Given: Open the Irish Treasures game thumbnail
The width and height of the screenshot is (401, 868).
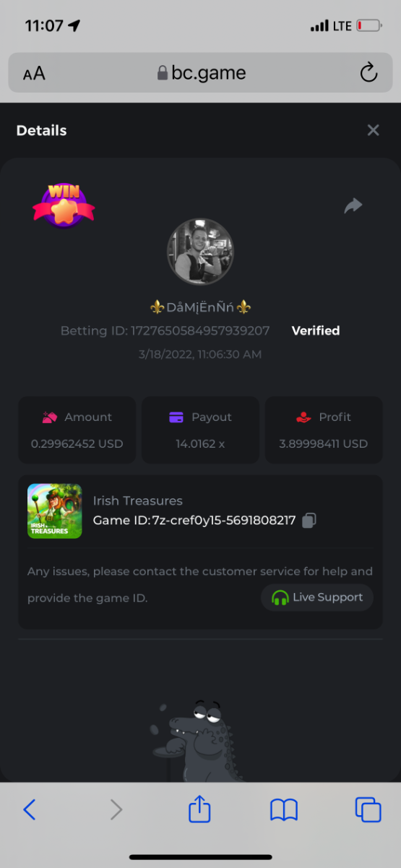Looking at the screenshot, I should [x=55, y=511].
